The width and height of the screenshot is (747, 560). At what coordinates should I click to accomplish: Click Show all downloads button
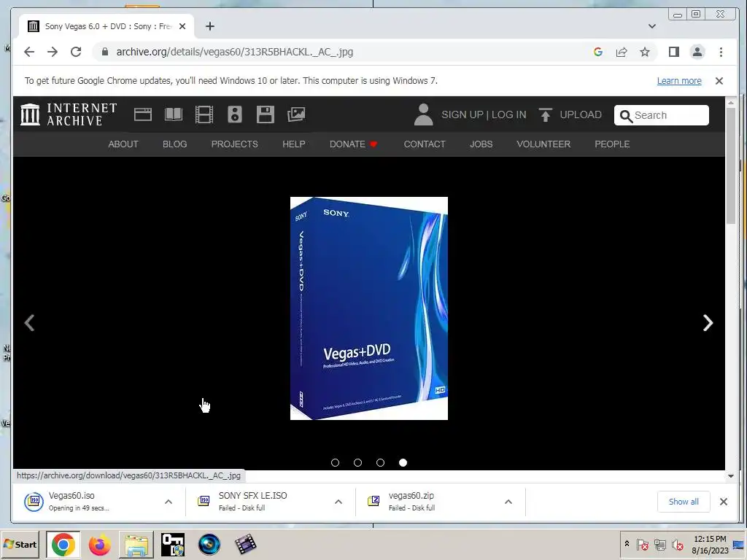coord(684,502)
